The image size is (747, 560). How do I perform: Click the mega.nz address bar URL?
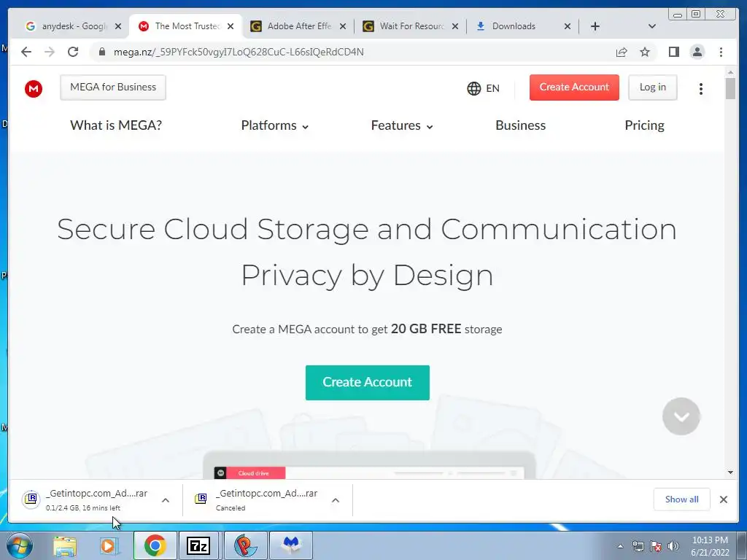pyautogui.click(x=239, y=52)
